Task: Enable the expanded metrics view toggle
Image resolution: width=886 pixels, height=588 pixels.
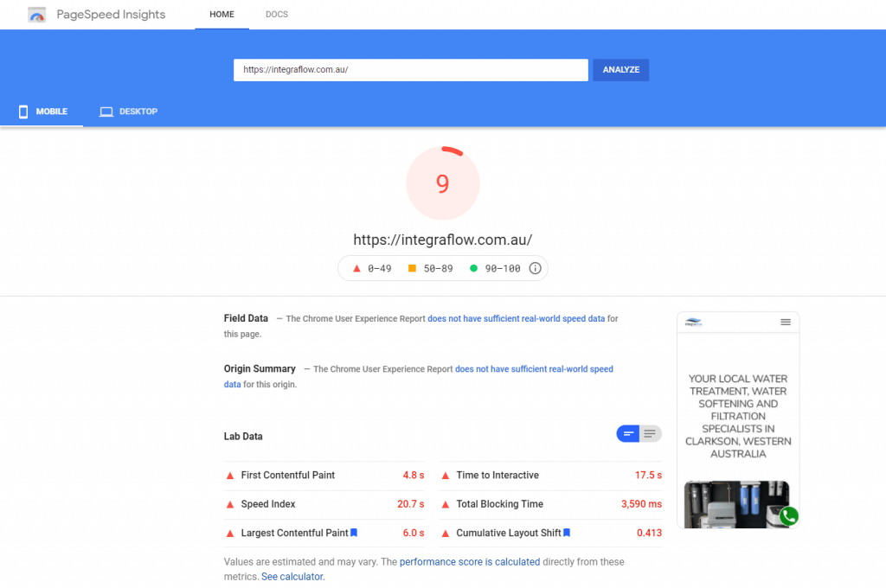Action: [650, 433]
